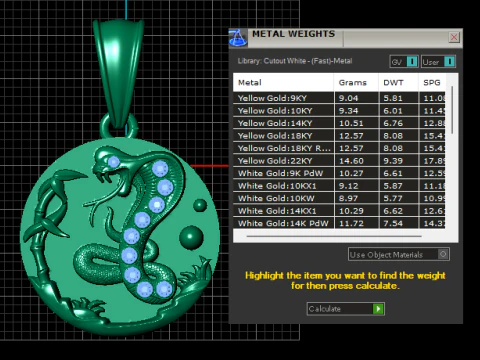Click the horizontal scrollbar under the metals table

[334, 236]
